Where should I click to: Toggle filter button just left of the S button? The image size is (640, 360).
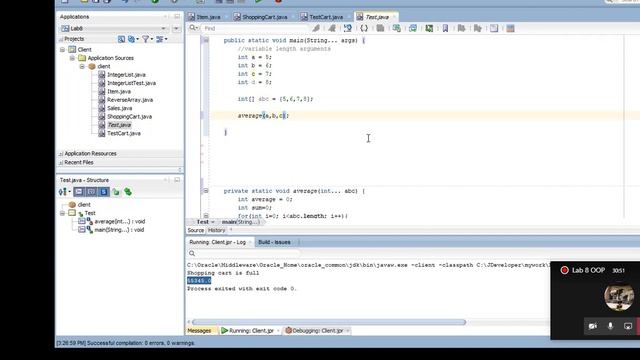[x=92, y=192]
